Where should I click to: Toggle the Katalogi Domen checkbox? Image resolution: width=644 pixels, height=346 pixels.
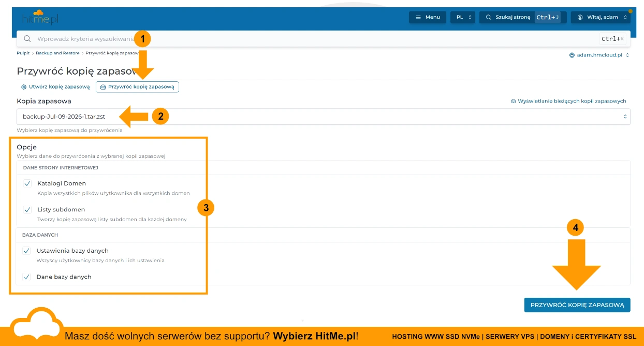[x=27, y=183]
